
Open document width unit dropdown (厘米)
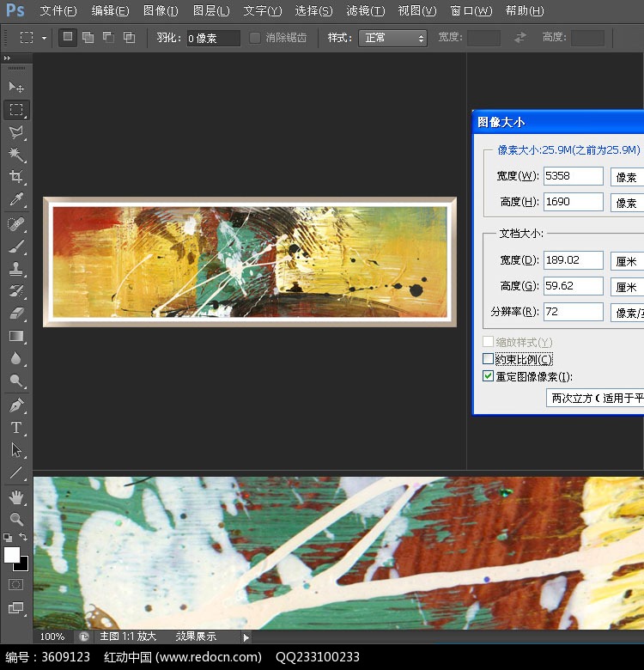pos(627,260)
